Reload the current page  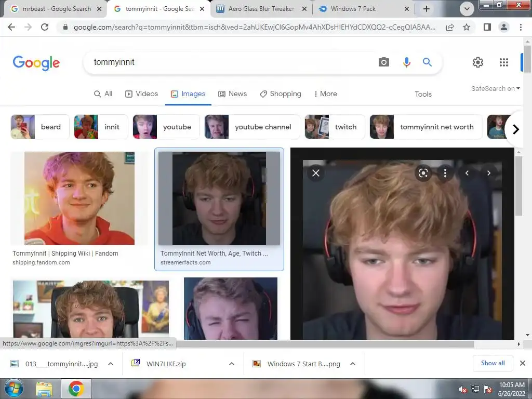(45, 27)
